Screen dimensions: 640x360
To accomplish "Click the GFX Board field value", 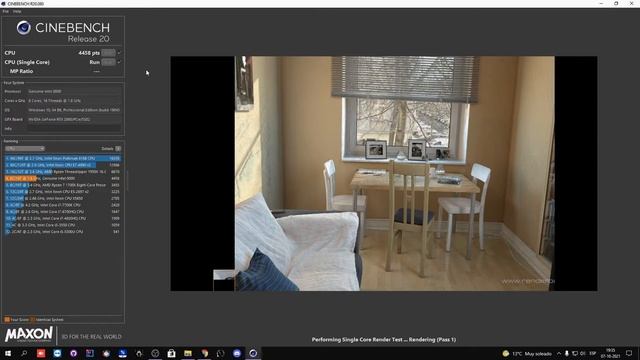I will 74,119.
